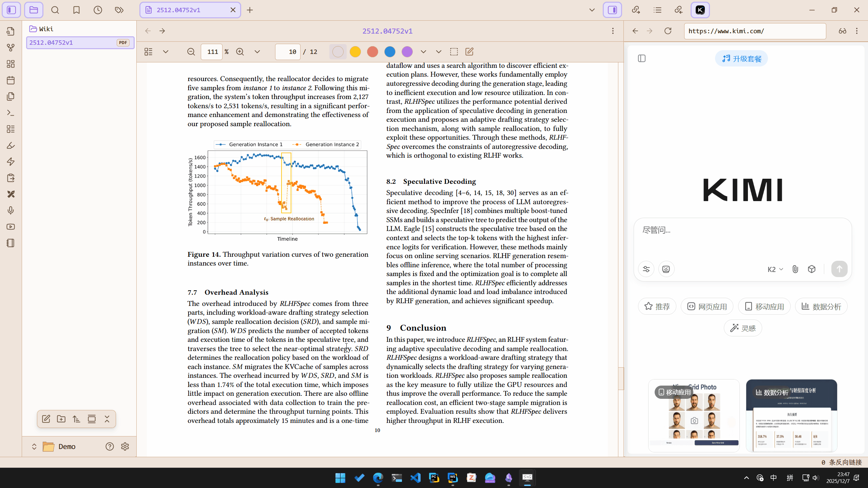The image size is (868, 488).
Task: Click the 数据分析 suggestion chip
Action: 821,307
